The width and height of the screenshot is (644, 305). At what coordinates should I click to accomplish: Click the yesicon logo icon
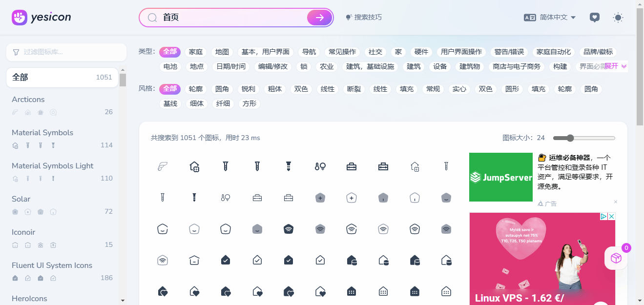pyautogui.click(x=20, y=18)
